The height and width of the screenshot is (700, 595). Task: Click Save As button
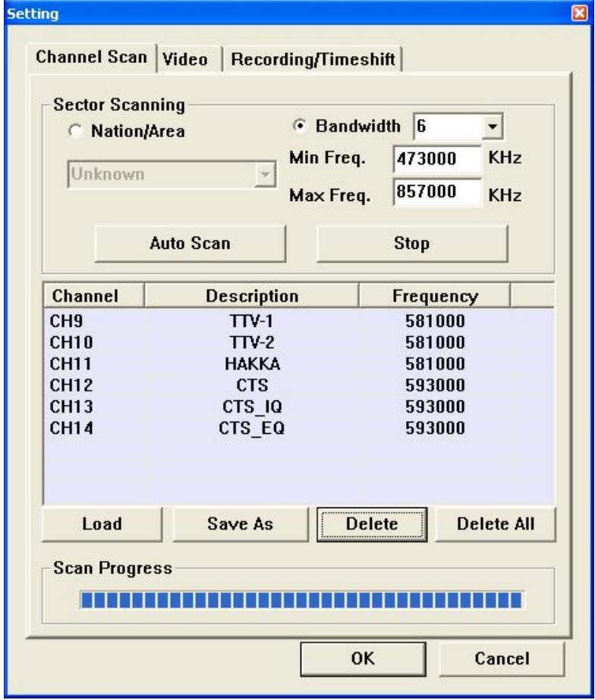241,523
